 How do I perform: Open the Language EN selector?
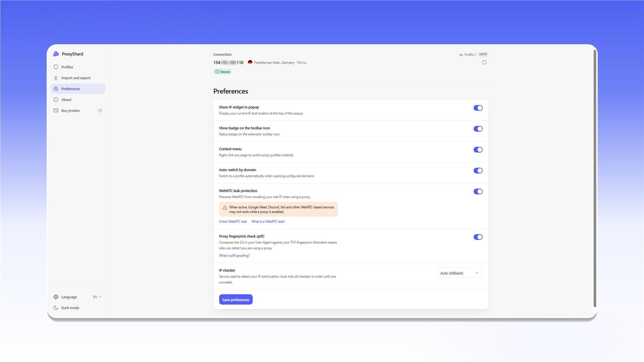(x=97, y=297)
